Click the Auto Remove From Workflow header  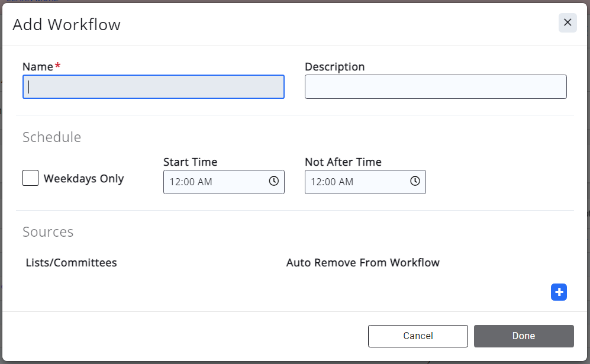(x=363, y=263)
